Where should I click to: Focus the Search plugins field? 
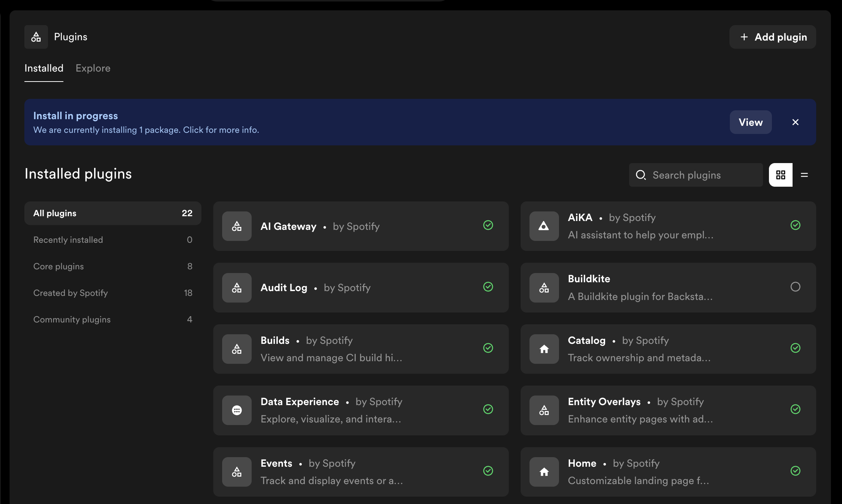696,175
